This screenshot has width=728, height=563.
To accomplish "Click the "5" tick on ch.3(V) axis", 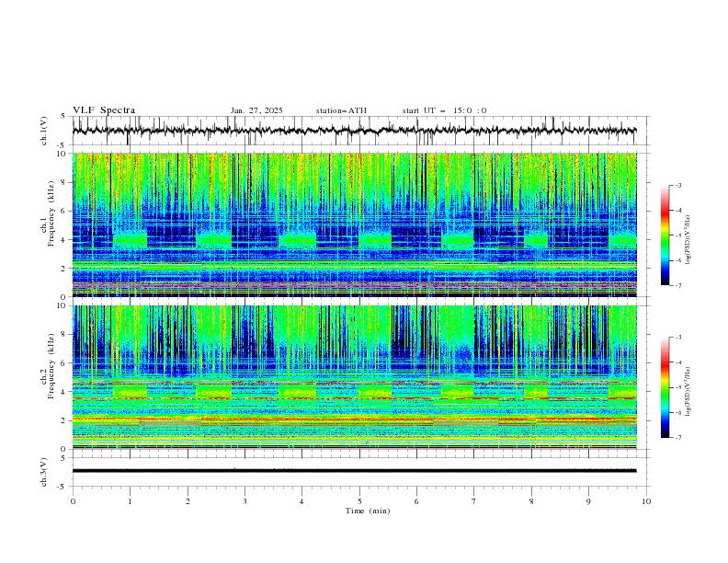I will (x=63, y=458).
